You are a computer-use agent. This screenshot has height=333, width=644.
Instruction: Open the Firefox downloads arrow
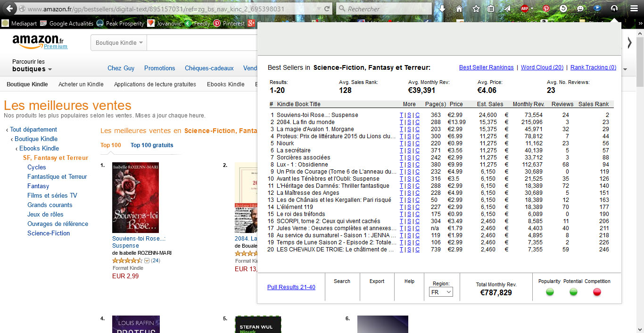click(x=442, y=8)
